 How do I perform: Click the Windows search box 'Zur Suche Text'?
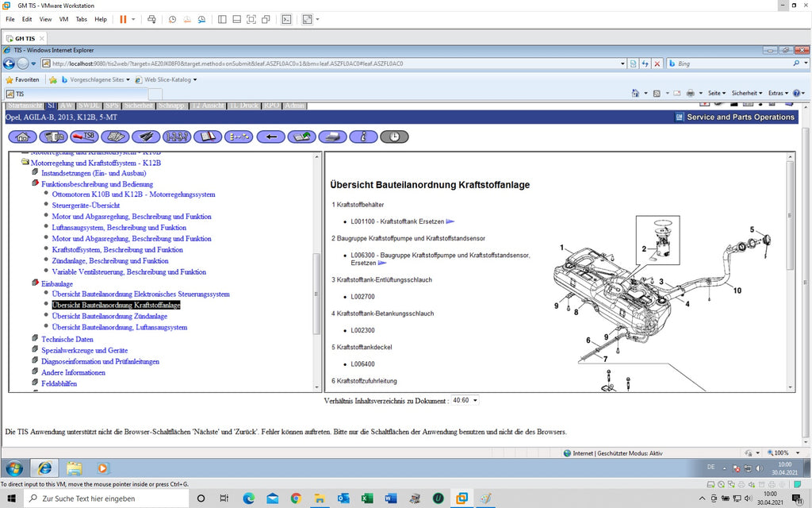coord(107,498)
